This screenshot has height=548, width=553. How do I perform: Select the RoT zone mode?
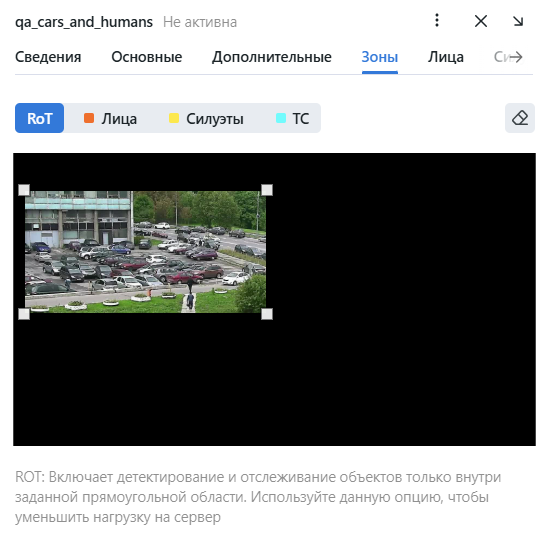point(40,118)
